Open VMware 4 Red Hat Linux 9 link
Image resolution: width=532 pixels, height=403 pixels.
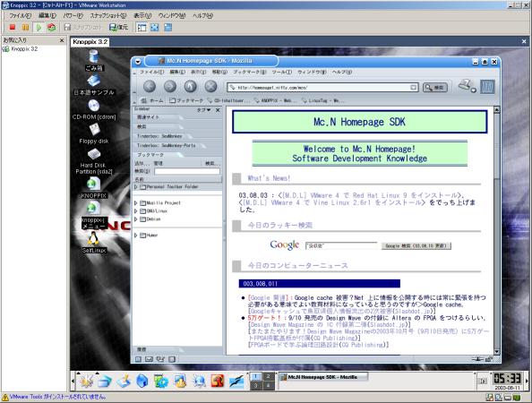370,195
